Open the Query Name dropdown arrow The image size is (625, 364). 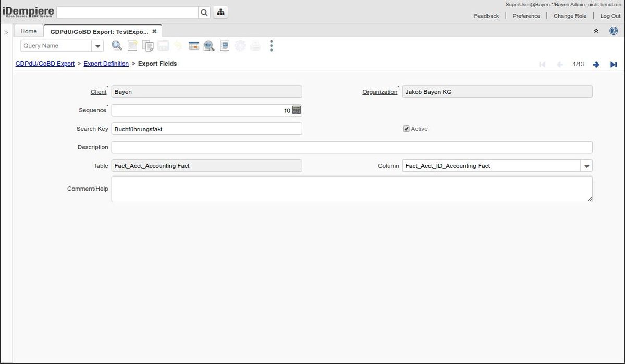tap(97, 46)
